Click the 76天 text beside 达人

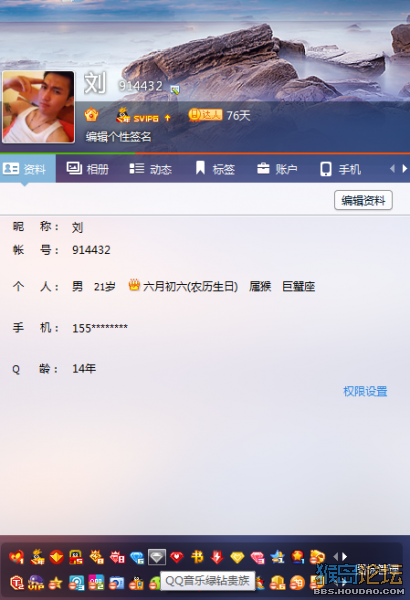pyautogui.click(x=238, y=115)
